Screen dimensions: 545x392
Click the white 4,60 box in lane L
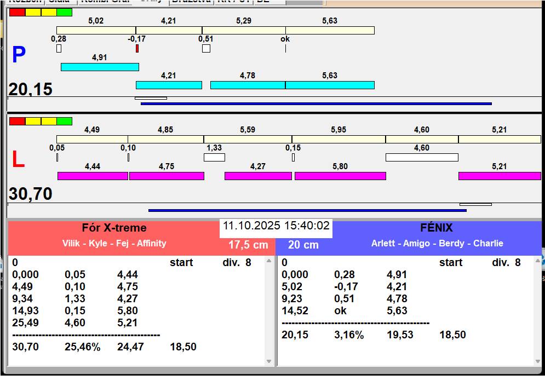(x=421, y=158)
